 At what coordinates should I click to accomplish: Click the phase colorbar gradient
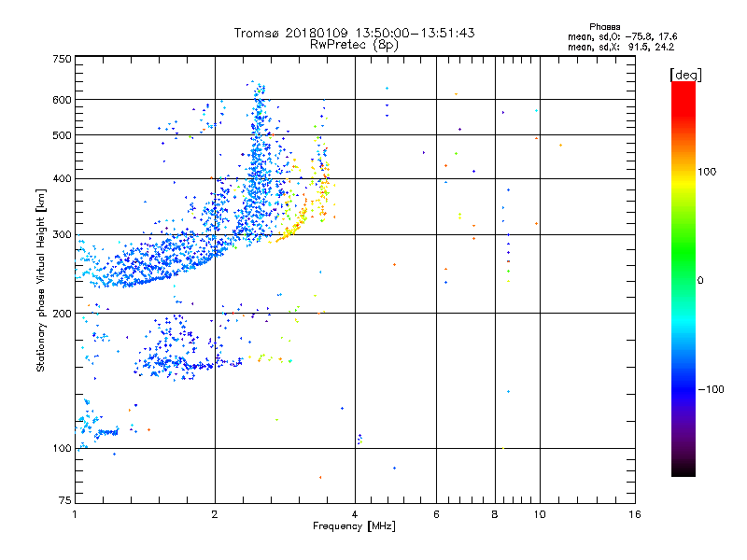click(684, 278)
